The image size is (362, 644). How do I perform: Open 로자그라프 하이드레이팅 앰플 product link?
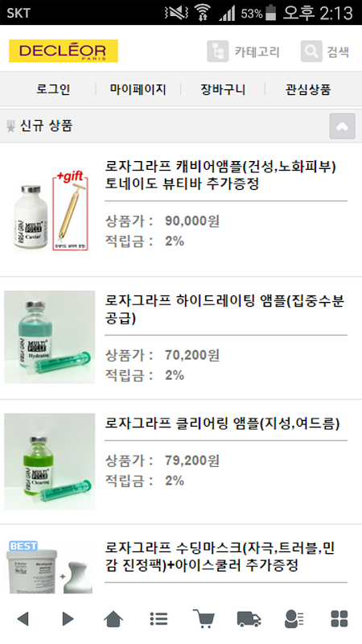pyautogui.click(x=224, y=310)
